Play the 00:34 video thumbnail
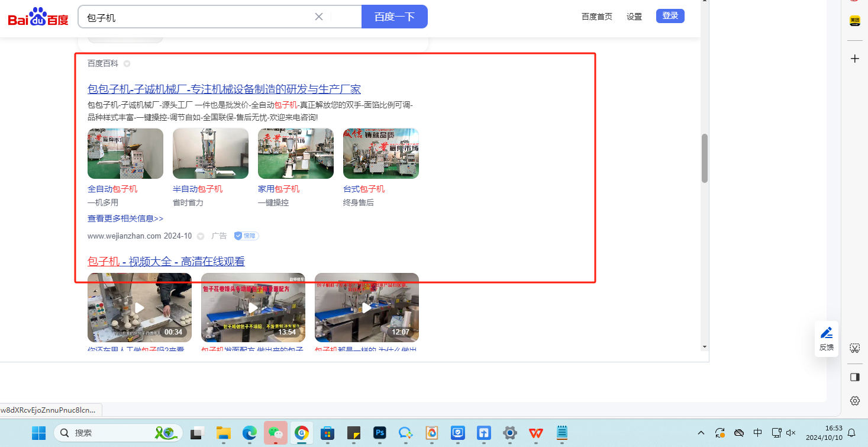This screenshot has height=447, width=868. pos(140,307)
